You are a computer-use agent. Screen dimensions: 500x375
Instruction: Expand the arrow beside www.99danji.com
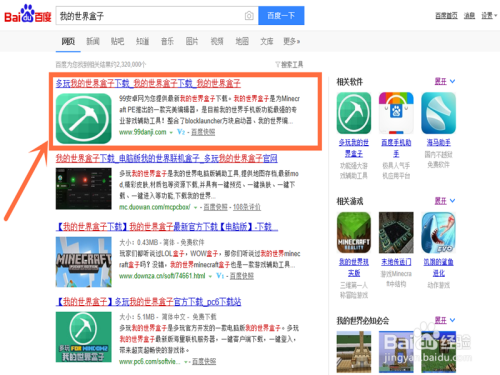(x=171, y=133)
